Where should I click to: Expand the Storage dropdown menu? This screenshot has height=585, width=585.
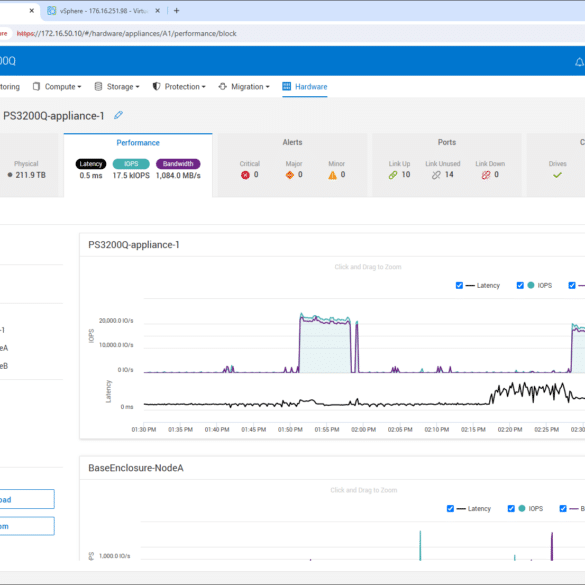(117, 87)
